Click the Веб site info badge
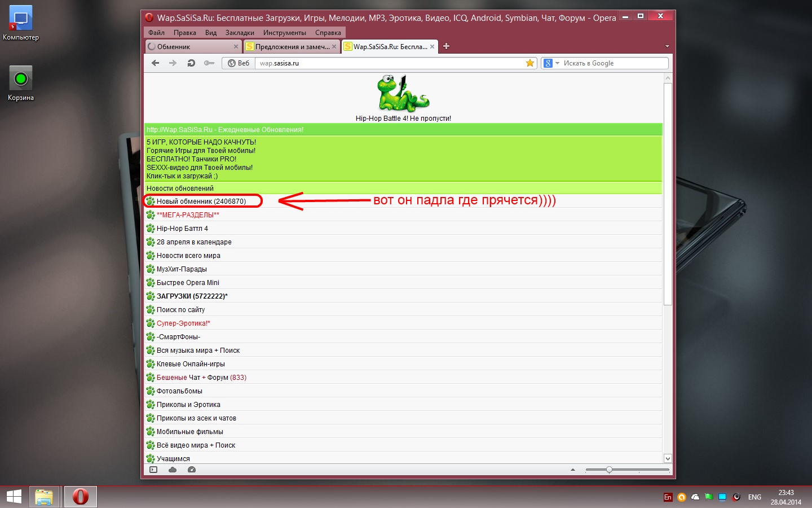812x508 pixels. [239, 63]
